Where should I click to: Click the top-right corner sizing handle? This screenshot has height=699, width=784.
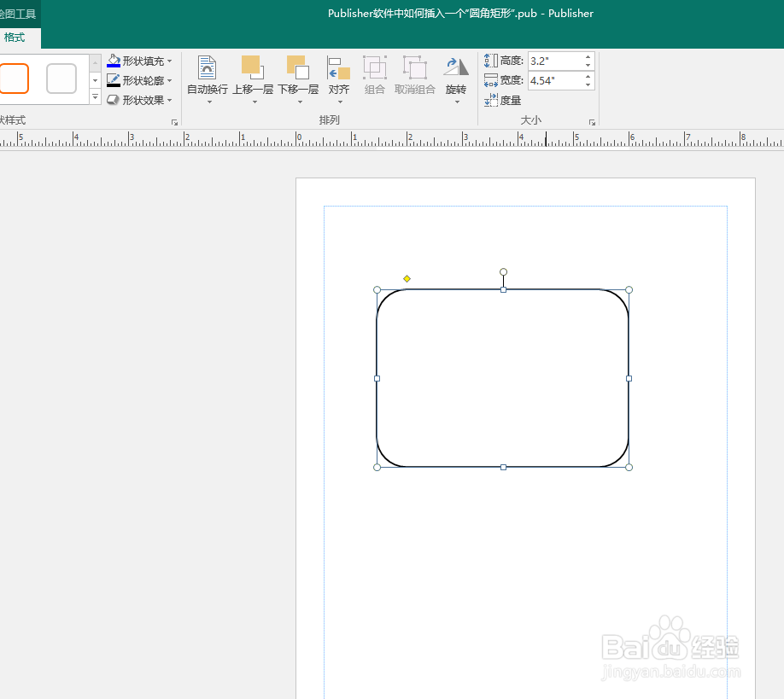tap(629, 290)
